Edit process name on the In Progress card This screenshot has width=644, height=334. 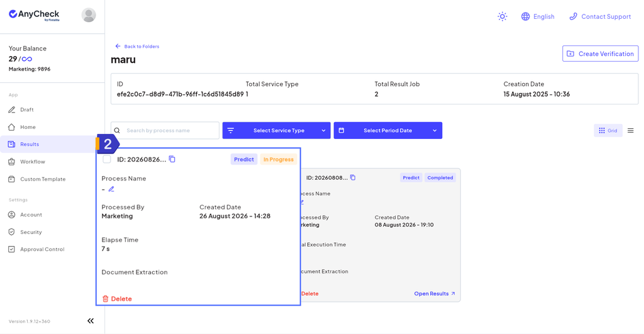click(111, 189)
